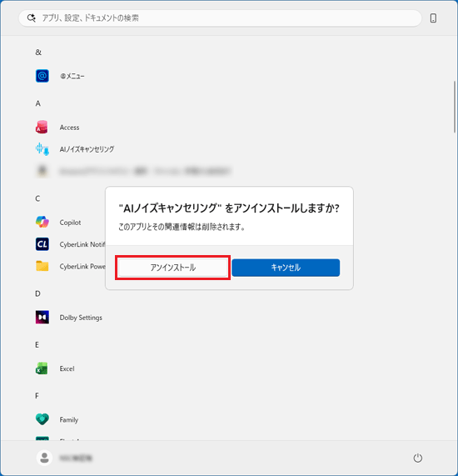
Task: Open the AIノイズキャンセリング app icon
Action: pos(42,149)
